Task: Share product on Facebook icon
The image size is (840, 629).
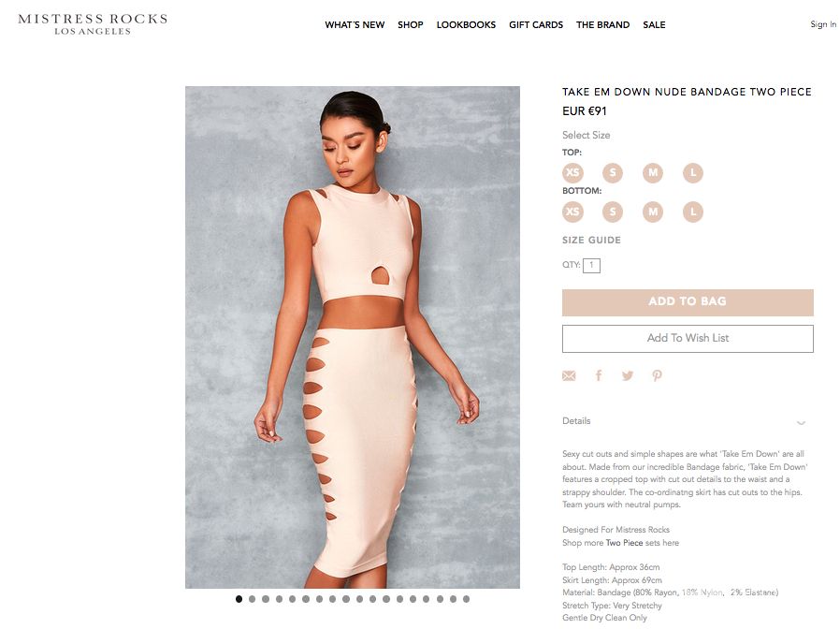Action: (x=599, y=375)
